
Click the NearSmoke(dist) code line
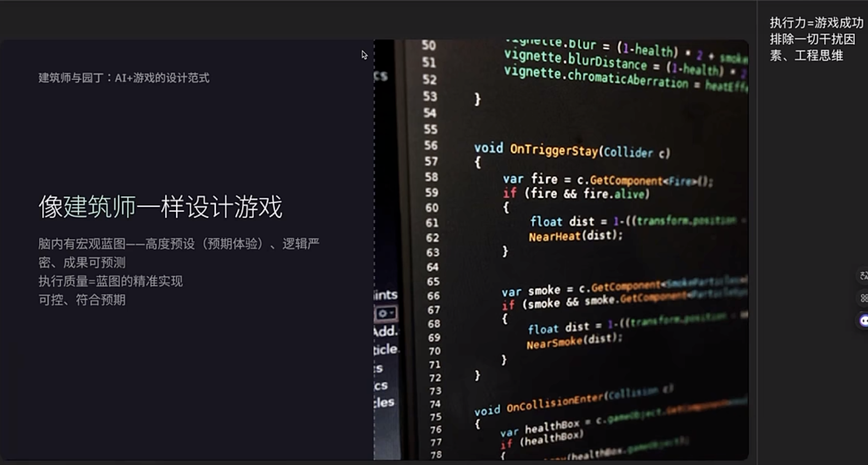[574, 342]
